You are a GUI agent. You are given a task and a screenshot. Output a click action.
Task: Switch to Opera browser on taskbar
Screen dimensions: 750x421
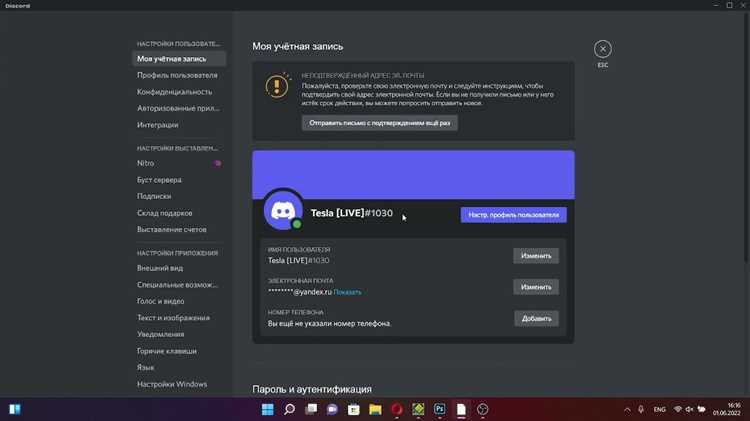click(x=397, y=410)
